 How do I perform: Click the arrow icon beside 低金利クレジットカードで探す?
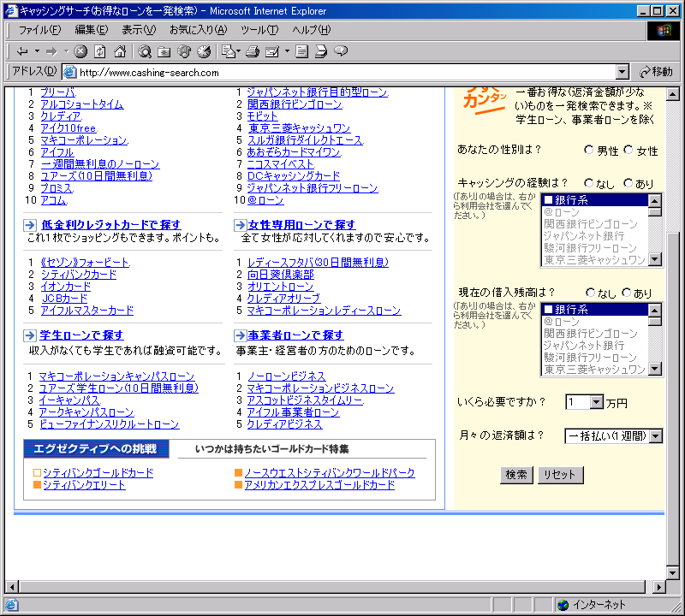[x=30, y=225]
